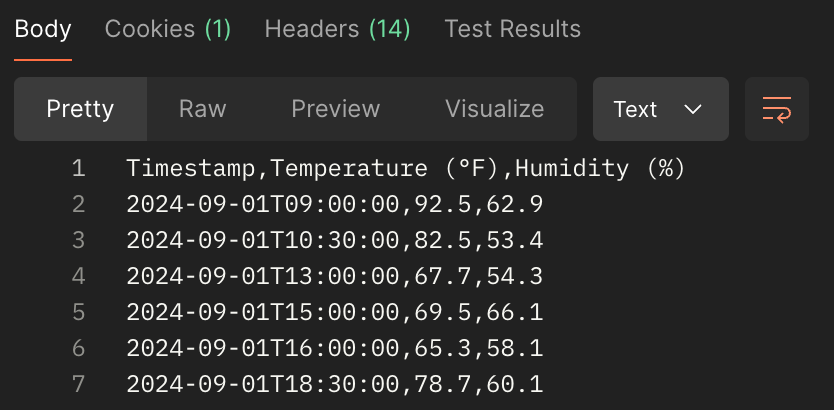
Task: Open the Test Results tab
Action: [x=512, y=29]
